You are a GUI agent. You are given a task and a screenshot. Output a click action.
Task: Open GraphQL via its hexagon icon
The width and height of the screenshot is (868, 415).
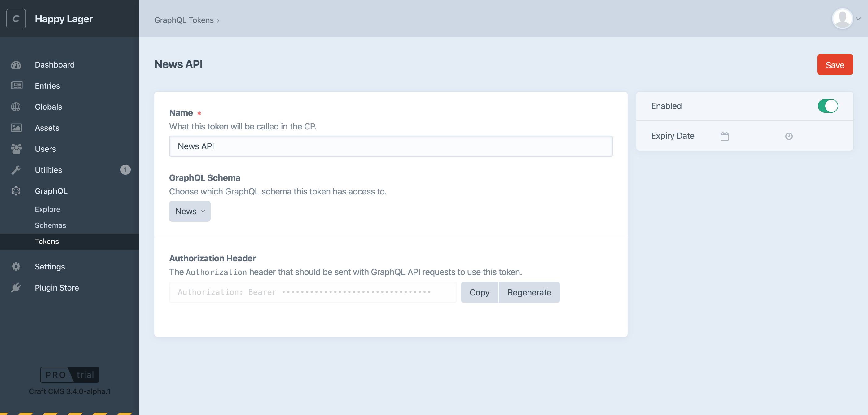(16, 191)
